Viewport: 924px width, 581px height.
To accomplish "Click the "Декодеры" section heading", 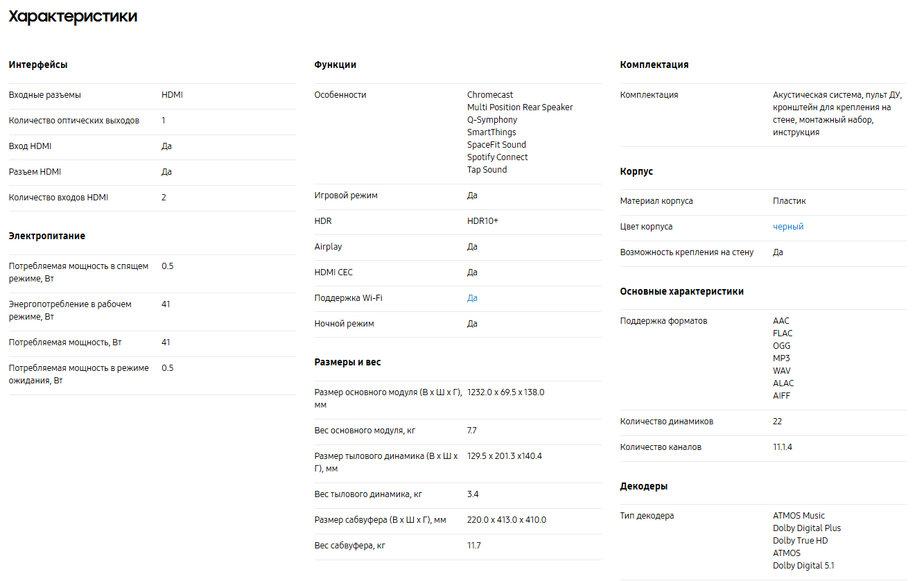I will coord(644,486).
